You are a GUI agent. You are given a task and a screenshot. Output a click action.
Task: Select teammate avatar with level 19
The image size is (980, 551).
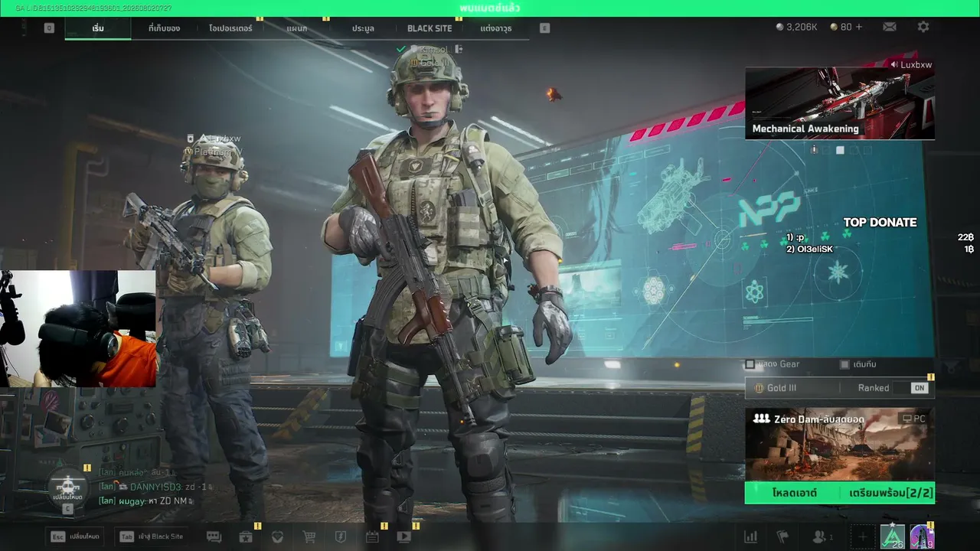tap(922, 537)
